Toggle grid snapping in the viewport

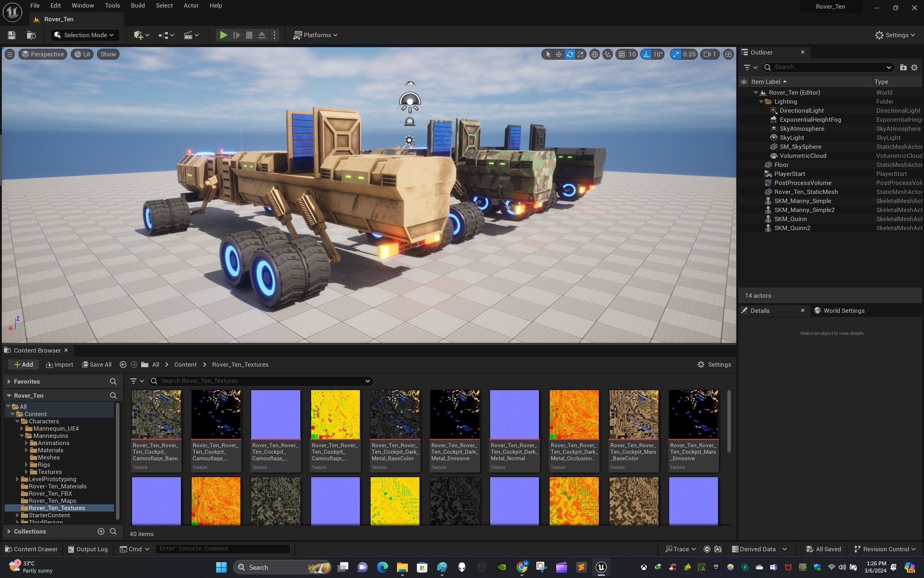(x=622, y=54)
